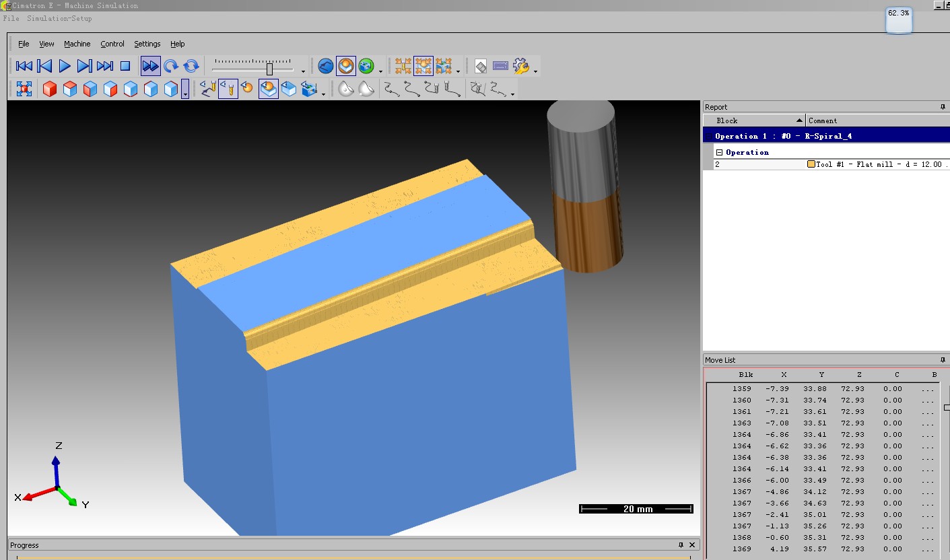Select green machine focus mode icon
This screenshot has width=950, height=560.
click(366, 66)
